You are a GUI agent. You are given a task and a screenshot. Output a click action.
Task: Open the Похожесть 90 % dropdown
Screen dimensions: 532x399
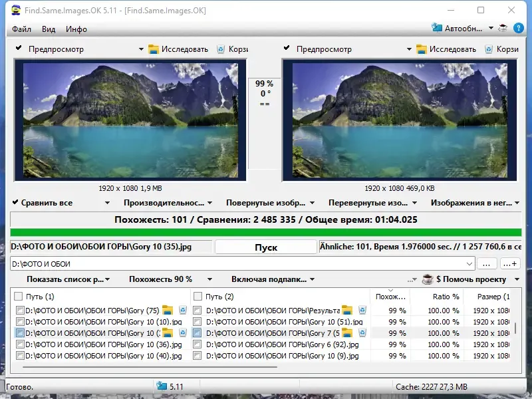tap(170, 279)
